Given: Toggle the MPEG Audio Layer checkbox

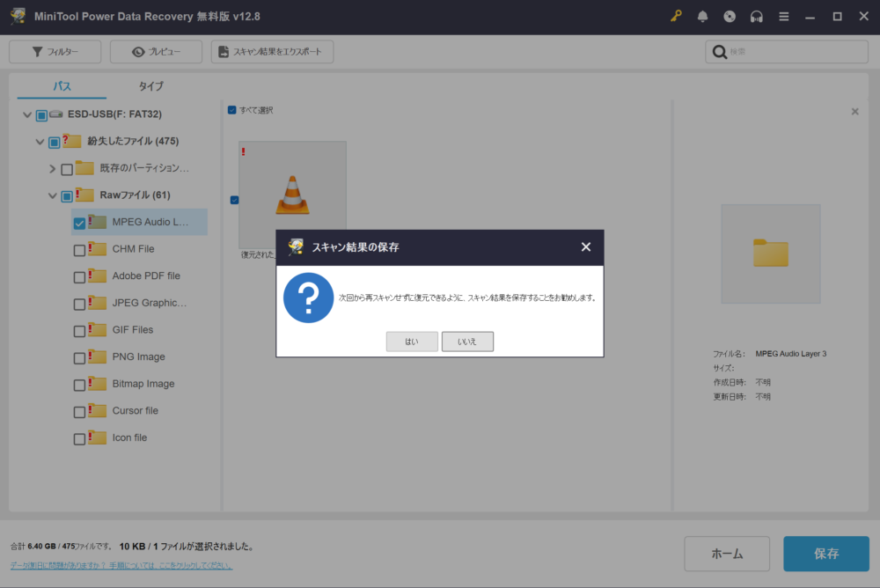Looking at the screenshot, I should click(80, 223).
